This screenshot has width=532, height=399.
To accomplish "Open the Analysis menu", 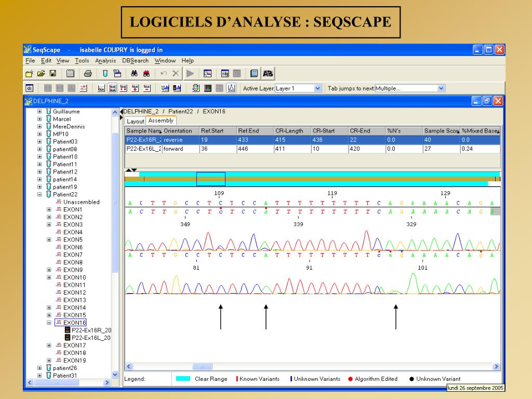I will click(x=105, y=60).
